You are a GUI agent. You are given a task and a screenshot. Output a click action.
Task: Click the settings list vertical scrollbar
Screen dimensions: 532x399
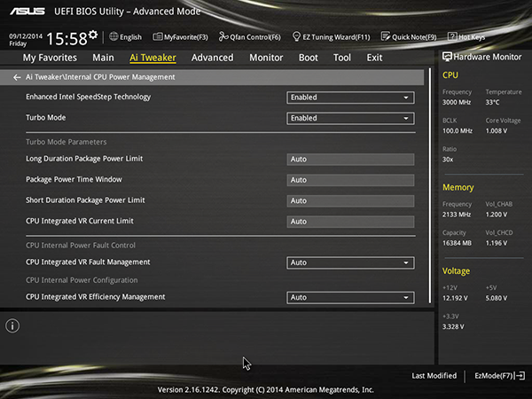[430, 185]
